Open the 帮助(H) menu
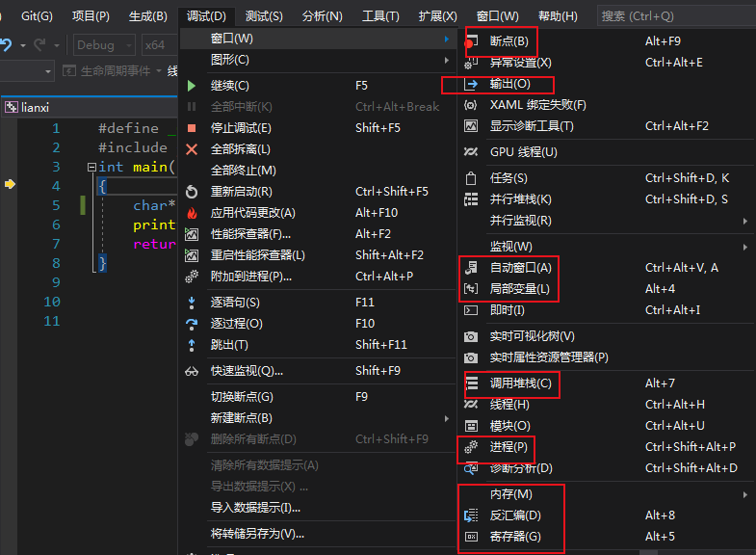The image size is (756, 555). click(558, 16)
